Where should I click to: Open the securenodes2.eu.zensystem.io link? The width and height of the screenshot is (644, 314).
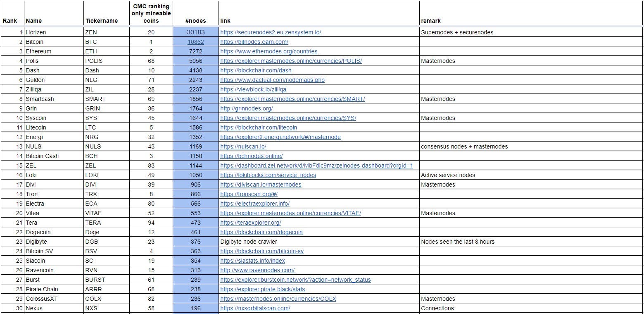[x=271, y=32]
